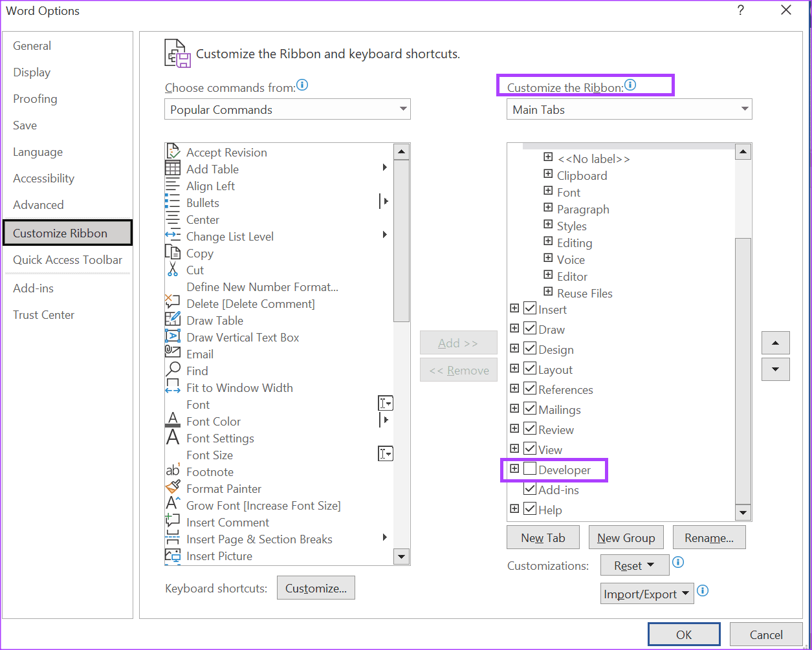Click info icon beside Choose commands from
This screenshot has height=650, width=812.
302,85
